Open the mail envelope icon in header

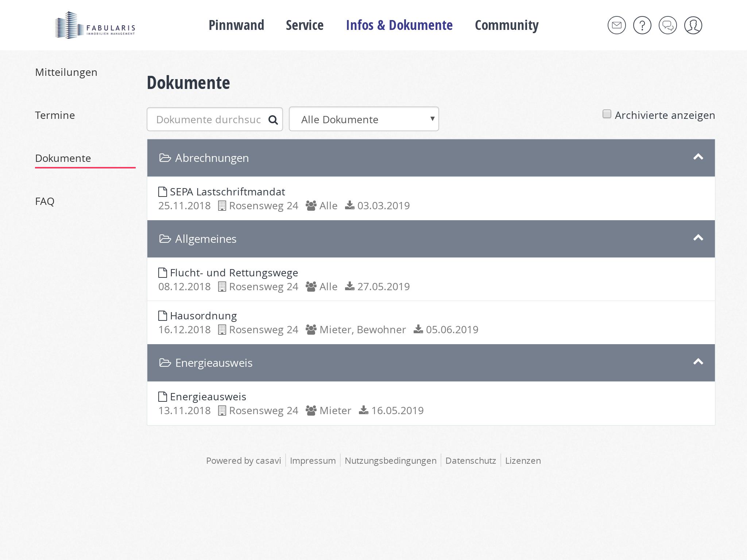point(617,25)
